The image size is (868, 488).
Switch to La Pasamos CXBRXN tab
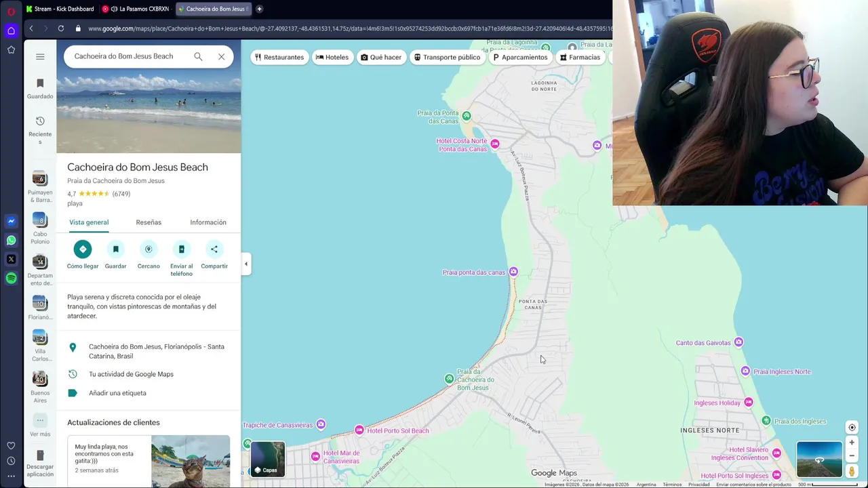pyautogui.click(x=136, y=9)
